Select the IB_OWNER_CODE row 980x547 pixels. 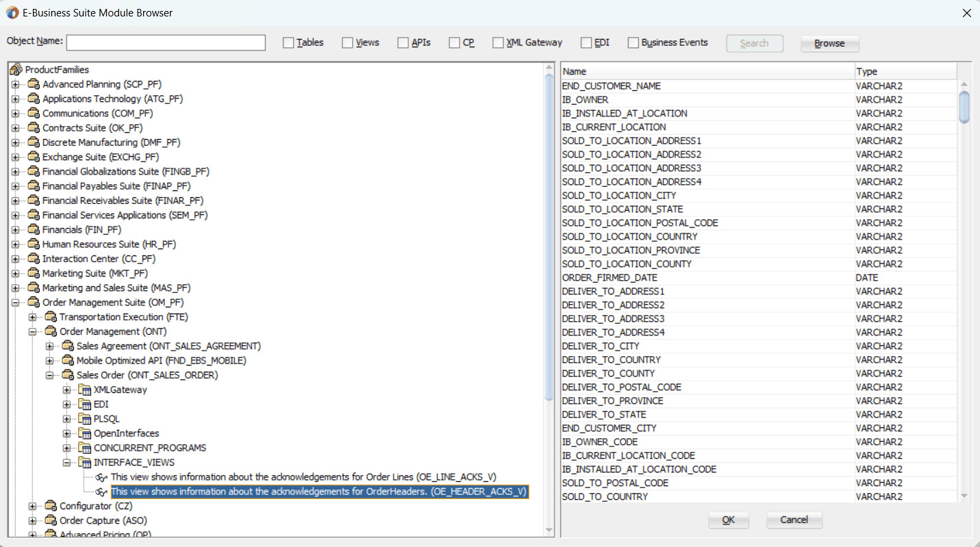tap(759, 442)
